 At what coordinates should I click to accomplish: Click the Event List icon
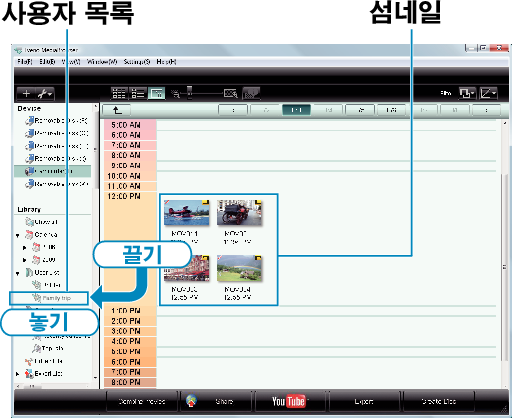tap(29, 374)
